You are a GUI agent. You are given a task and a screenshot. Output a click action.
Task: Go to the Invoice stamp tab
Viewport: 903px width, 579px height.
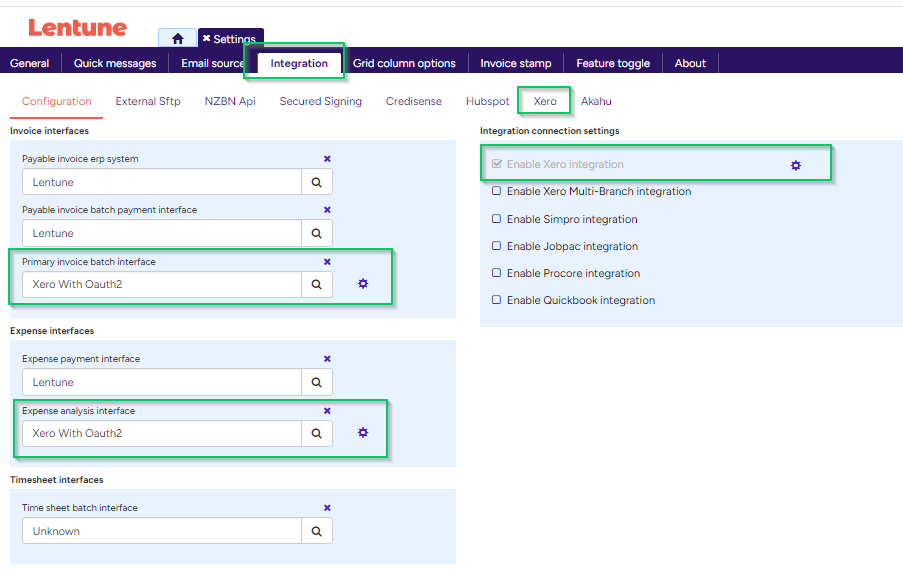tap(515, 63)
